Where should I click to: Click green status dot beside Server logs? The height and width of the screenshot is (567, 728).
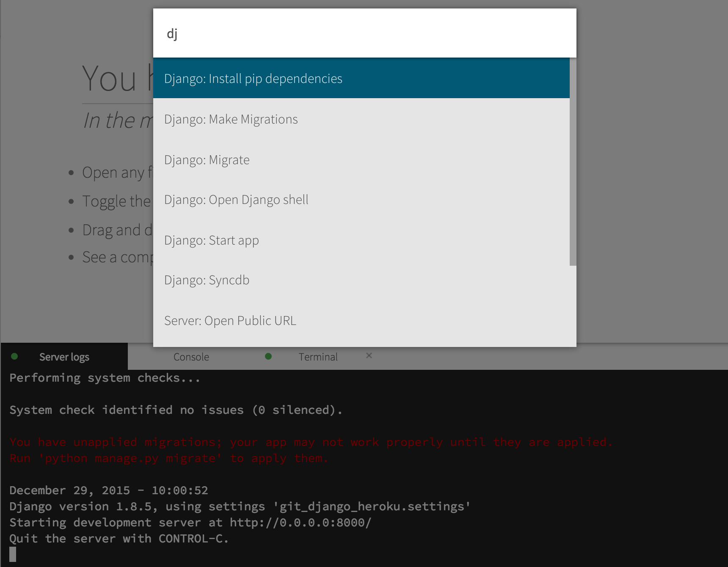pos(14,356)
